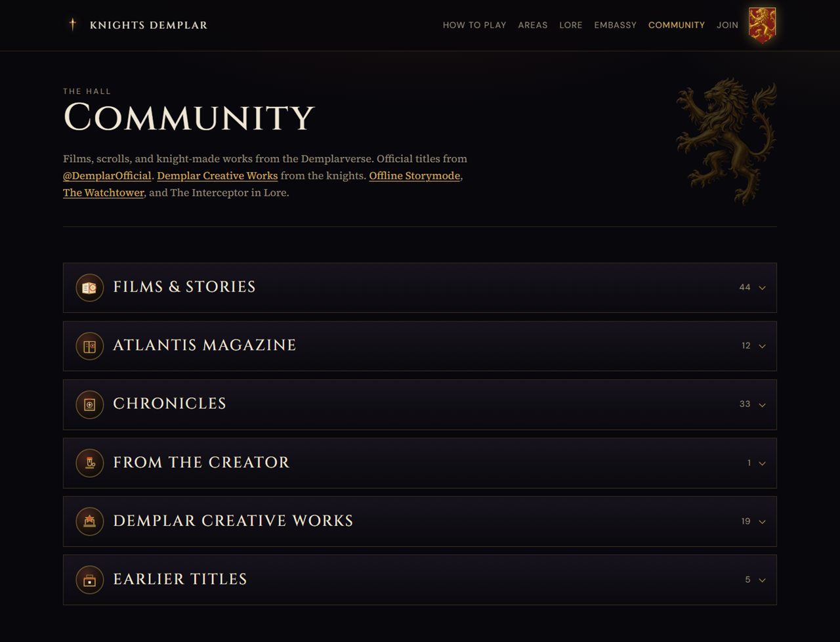Screen dimensions: 840x642
Task: Expand the Earlier Titles chevron
Action: 762,580
